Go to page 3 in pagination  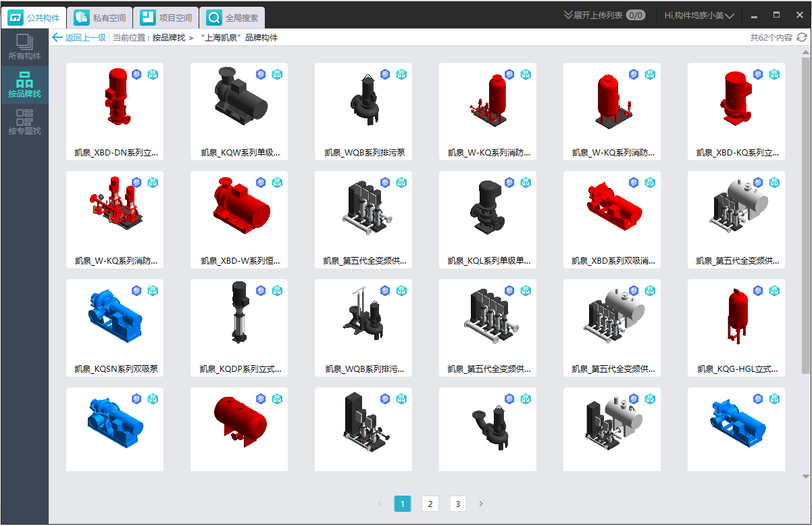point(458,504)
